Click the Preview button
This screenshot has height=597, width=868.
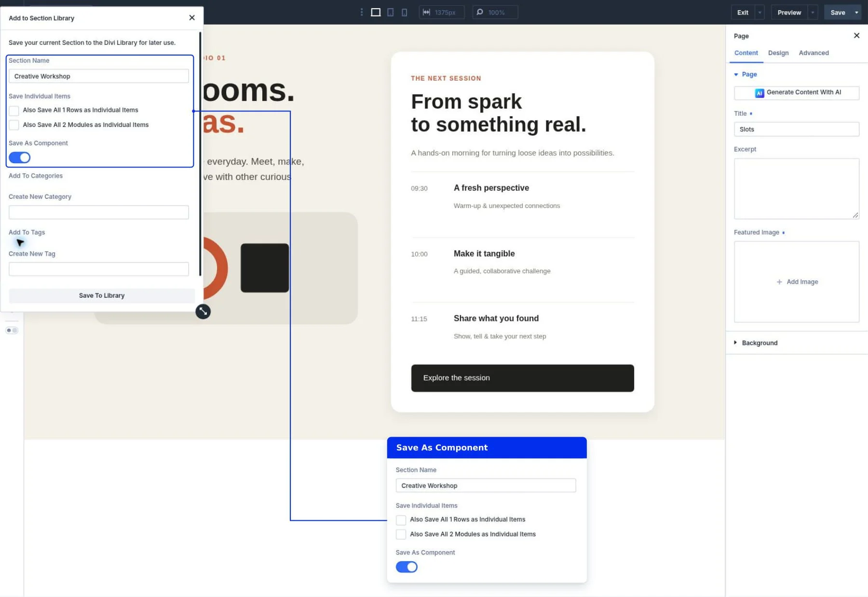(x=789, y=13)
